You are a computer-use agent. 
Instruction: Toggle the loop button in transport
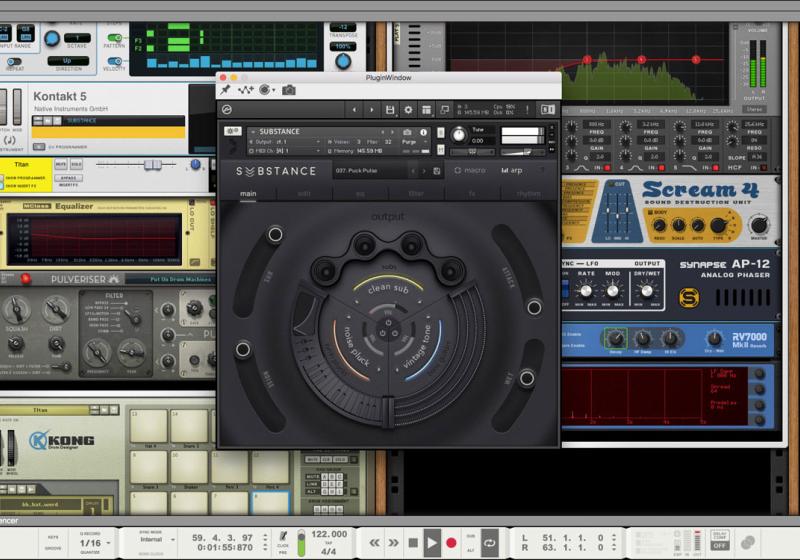click(x=490, y=543)
